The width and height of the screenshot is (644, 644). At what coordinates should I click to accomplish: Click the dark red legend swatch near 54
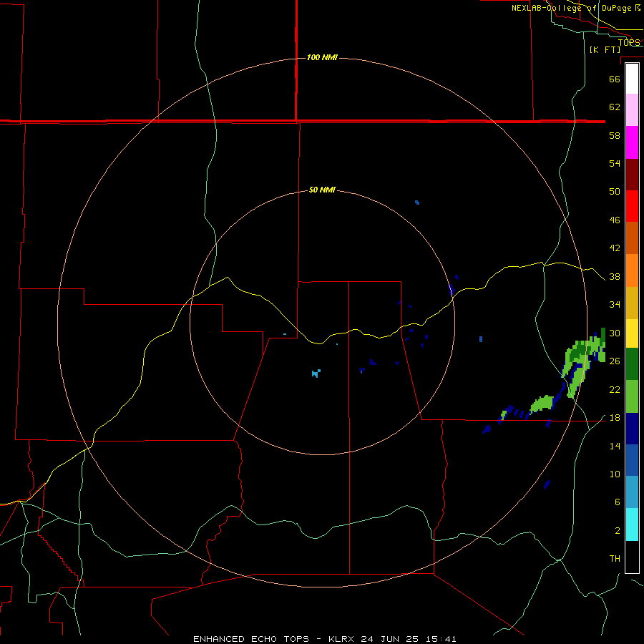(x=632, y=175)
